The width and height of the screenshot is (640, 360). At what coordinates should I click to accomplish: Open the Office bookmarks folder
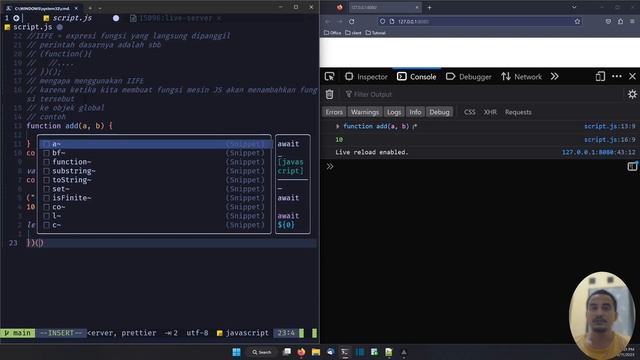pyautogui.click(x=332, y=33)
